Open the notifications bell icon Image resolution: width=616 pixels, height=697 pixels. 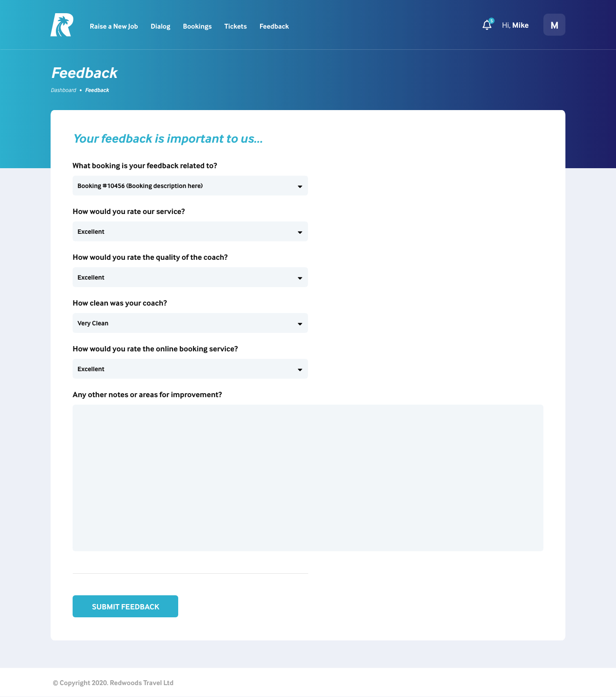coord(487,25)
